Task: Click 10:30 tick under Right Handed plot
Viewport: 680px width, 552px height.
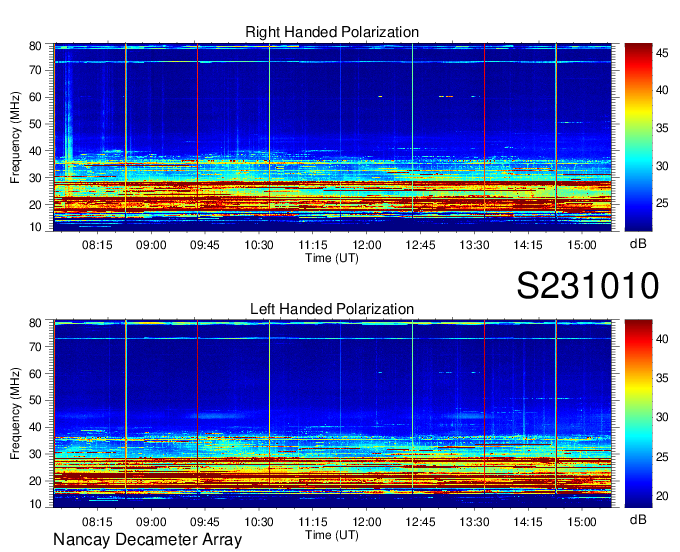Action: pyautogui.click(x=259, y=245)
